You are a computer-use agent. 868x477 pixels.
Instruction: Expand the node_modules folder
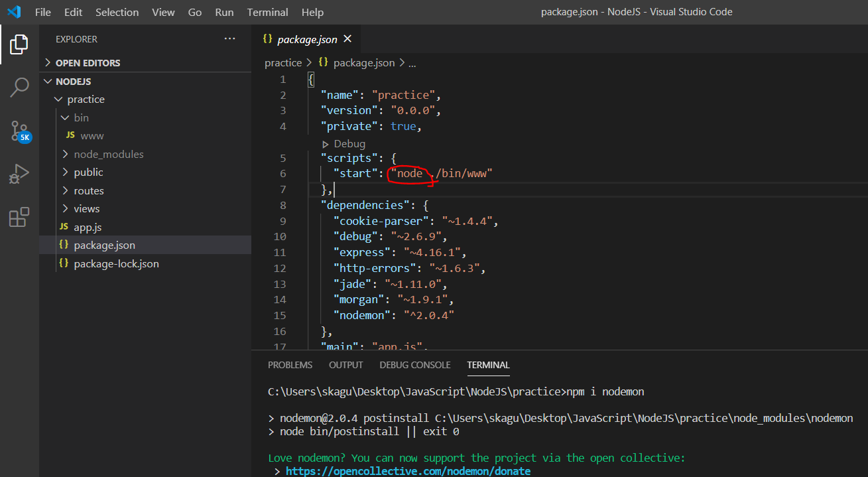(65, 154)
